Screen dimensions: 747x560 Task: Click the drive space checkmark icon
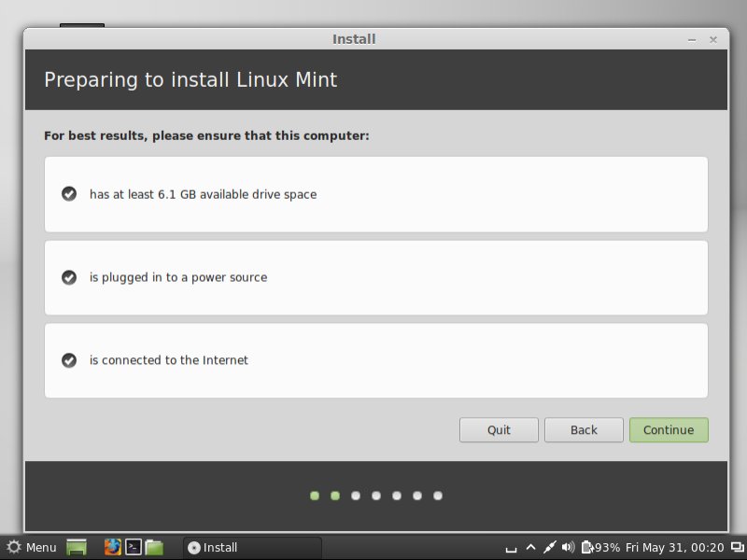point(69,194)
